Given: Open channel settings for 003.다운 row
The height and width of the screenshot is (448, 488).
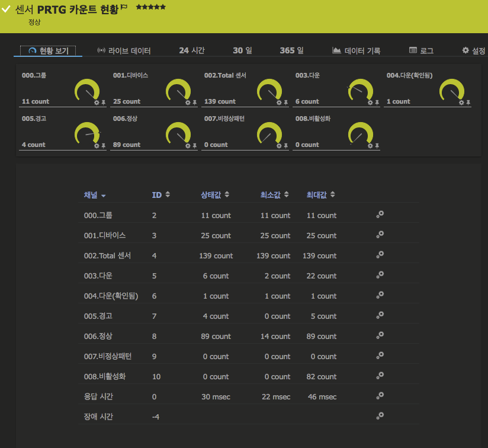Looking at the screenshot, I should (380, 274).
